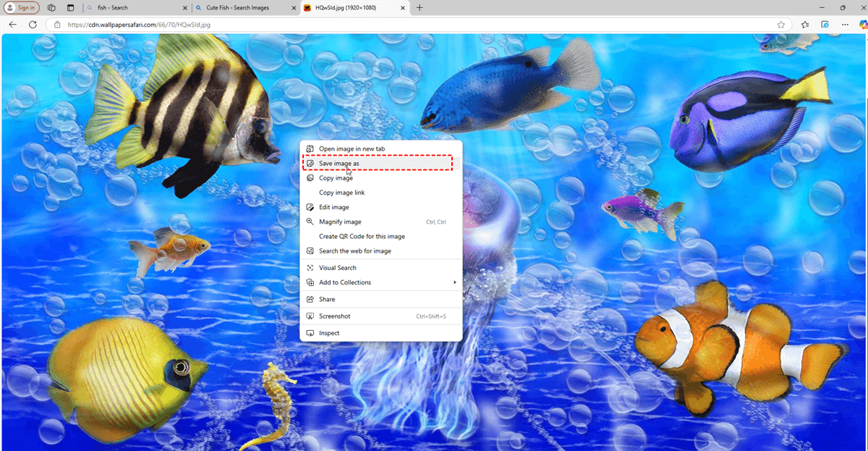Click the Sign in button
The image size is (868, 451).
[x=22, y=8]
